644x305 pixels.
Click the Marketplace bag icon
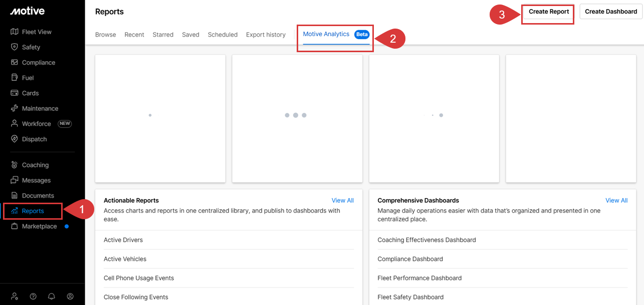click(15, 226)
